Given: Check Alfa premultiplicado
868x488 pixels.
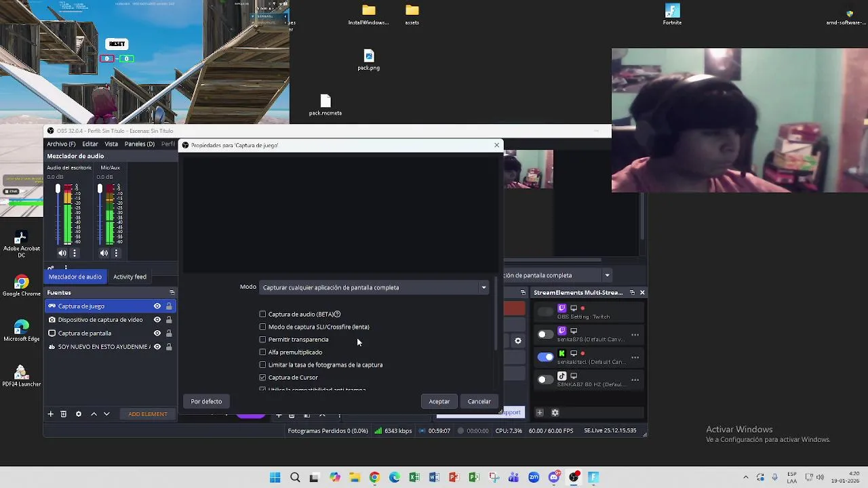Looking at the screenshot, I should [x=262, y=352].
